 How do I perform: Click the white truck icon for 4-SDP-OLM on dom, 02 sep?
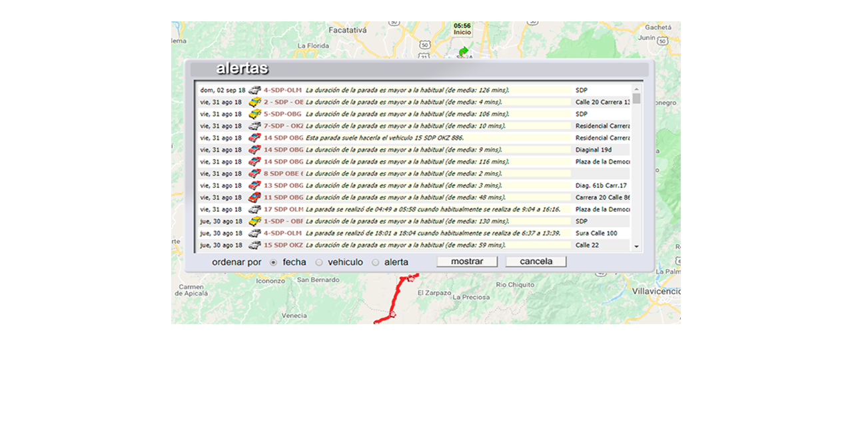coord(254,91)
